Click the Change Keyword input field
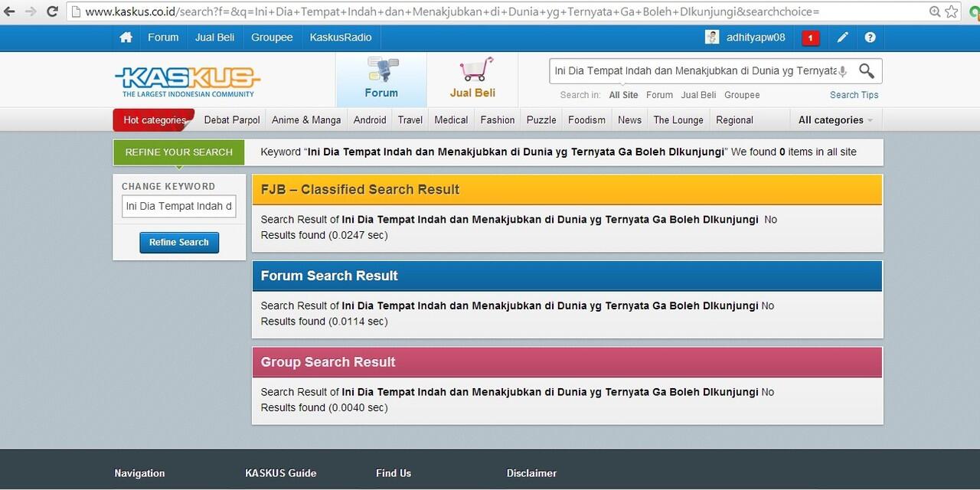Viewport: 980px width, 490px height. 179,206
